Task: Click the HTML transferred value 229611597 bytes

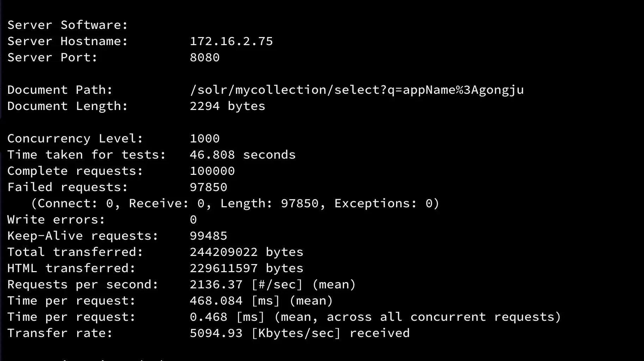Action: pyautogui.click(x=247, y=268)
